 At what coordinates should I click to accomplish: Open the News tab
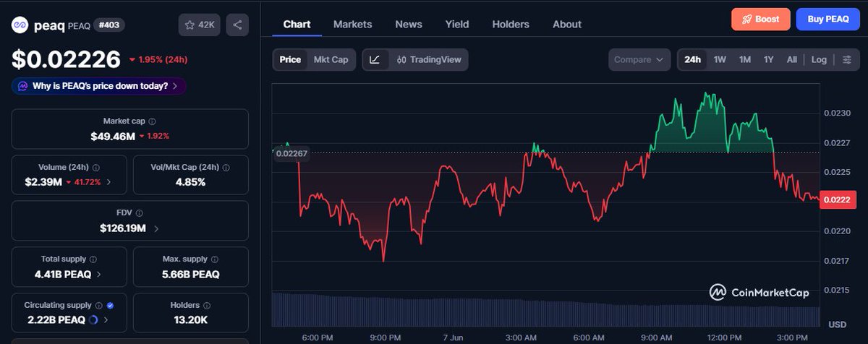tap(409, 24)
